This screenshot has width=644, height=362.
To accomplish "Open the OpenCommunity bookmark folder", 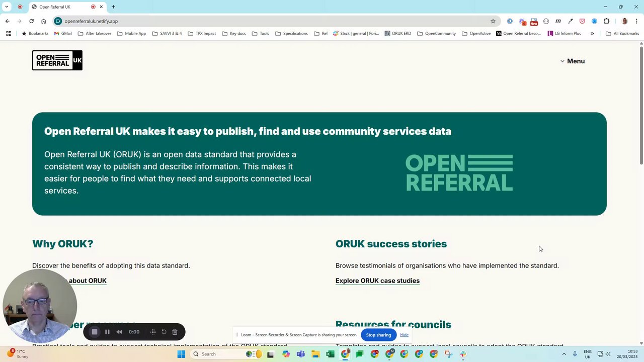I will coord(436,34).
